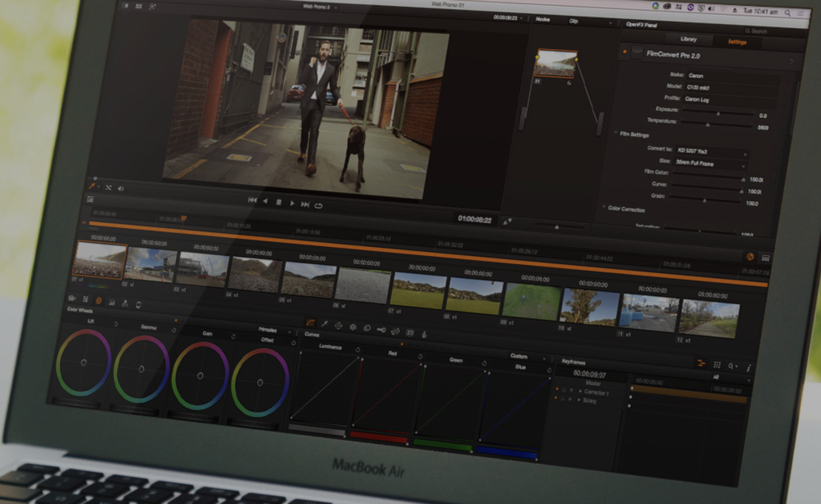821x504 pixels.
Task: Open the Convert to film stock dropdown
Action: point(712,152)
